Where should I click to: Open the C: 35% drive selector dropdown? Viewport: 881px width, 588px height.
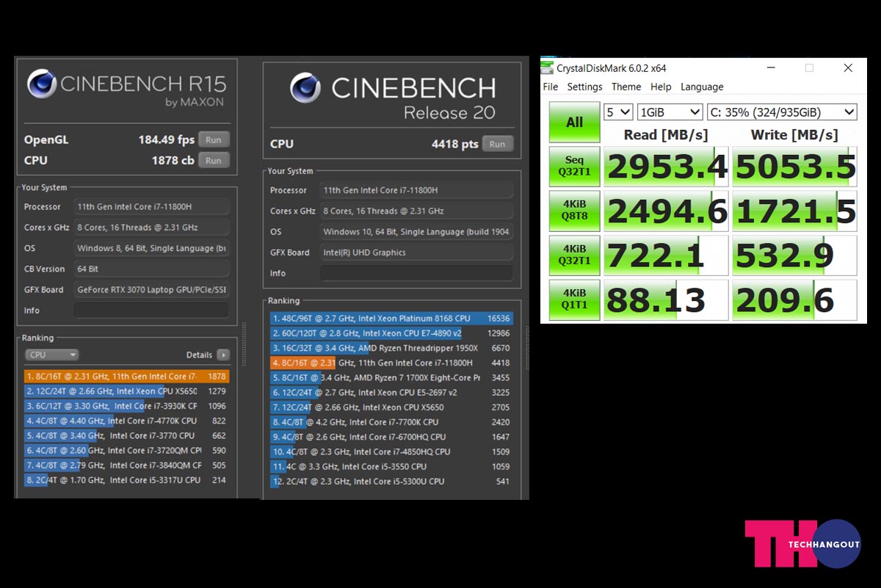(782, 112)
